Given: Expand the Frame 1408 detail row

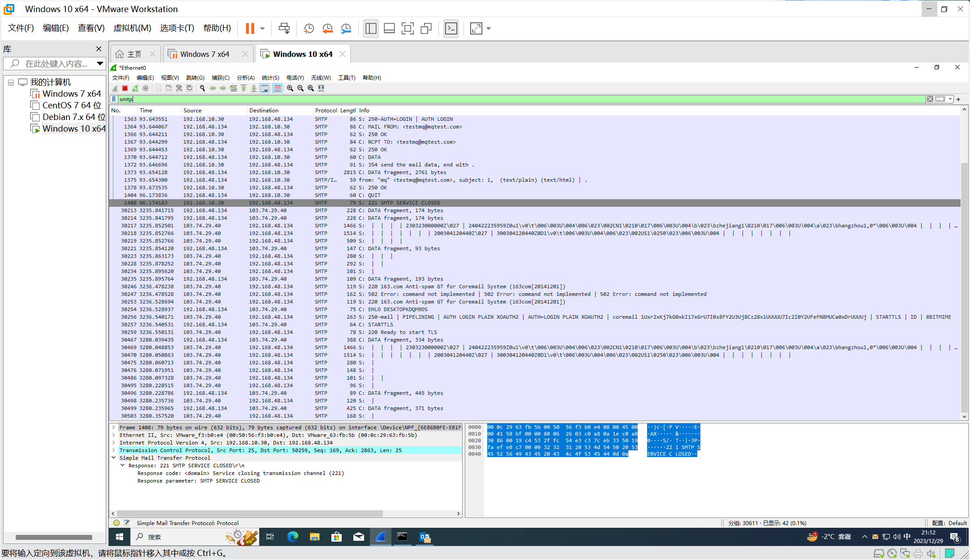Looking at the screenshot, I should tap(114, 427).
